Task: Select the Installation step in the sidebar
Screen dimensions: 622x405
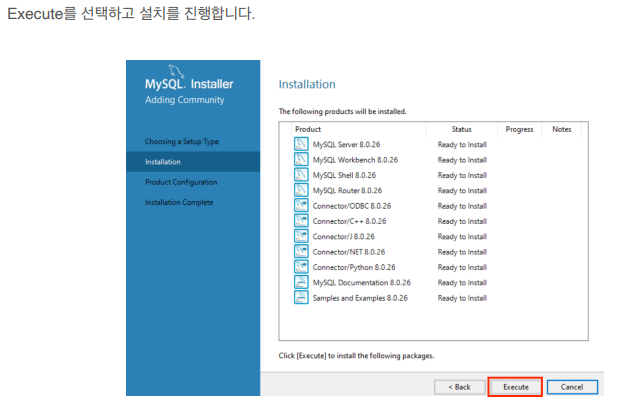Action: [x=193, y=161]
